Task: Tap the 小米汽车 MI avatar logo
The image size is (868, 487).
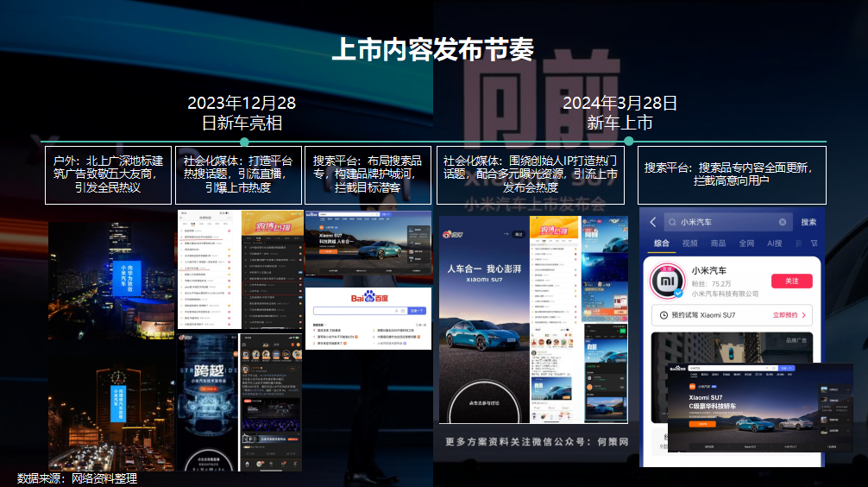Action: [667, 281]
